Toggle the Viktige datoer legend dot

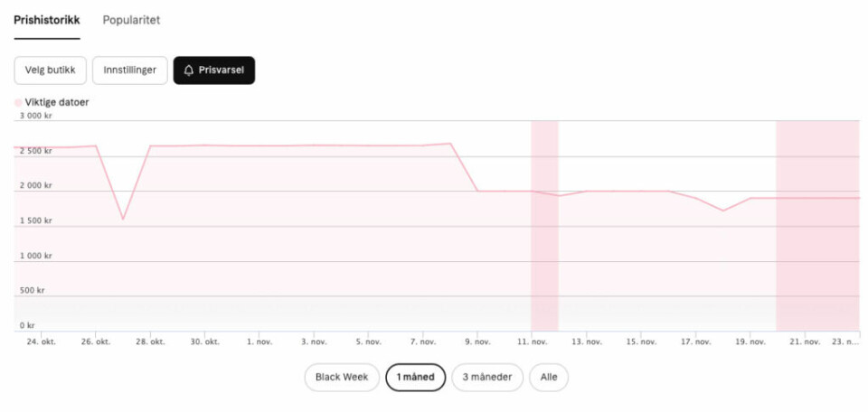(x=18, y=102)
